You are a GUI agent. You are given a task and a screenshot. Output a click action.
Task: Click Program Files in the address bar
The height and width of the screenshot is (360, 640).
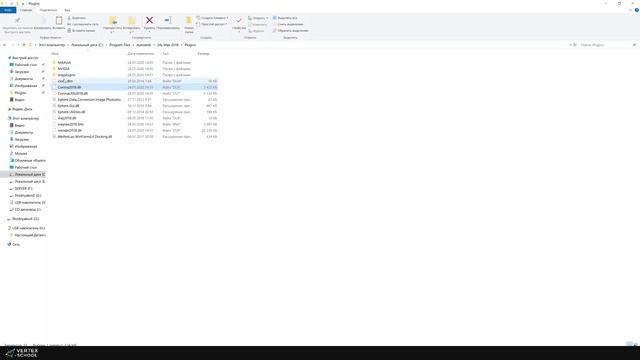120,45
